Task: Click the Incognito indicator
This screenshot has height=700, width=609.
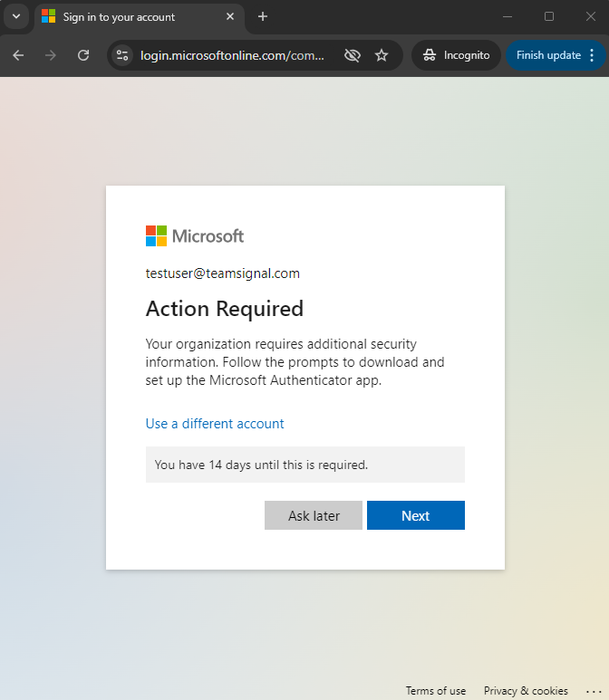Action: point(456,55)
